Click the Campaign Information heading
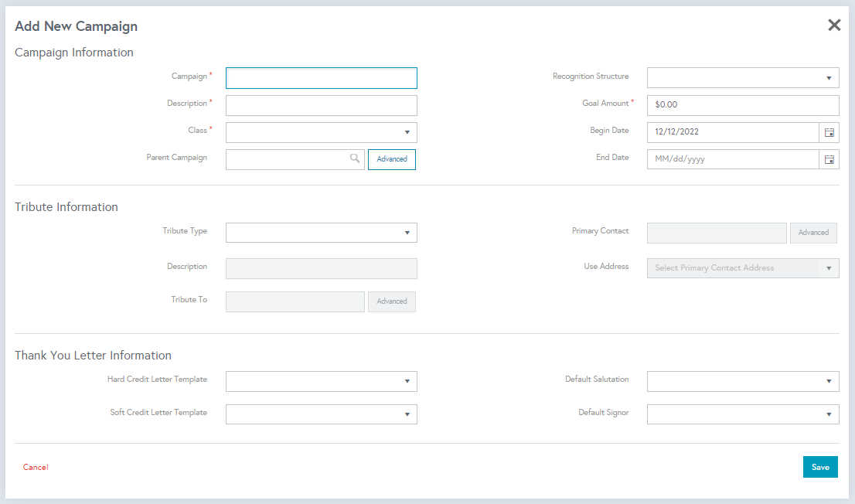 (74, 53)
